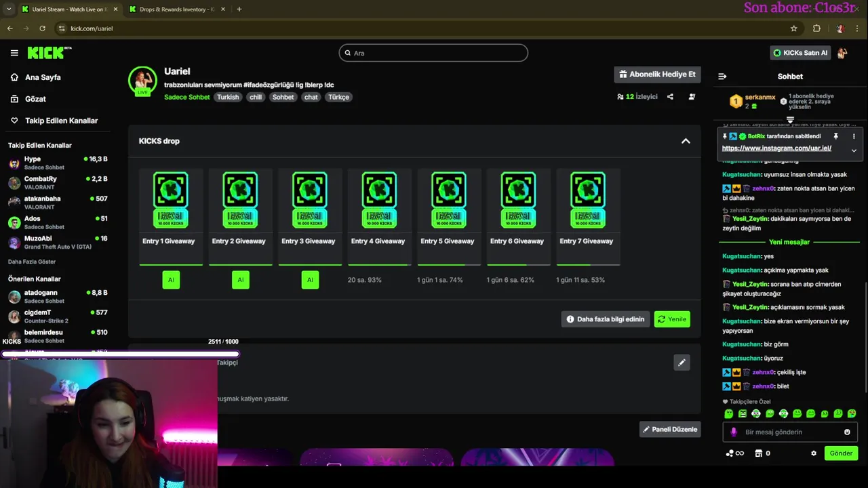
Task: Select the chat tag
Action: point(311,97)
